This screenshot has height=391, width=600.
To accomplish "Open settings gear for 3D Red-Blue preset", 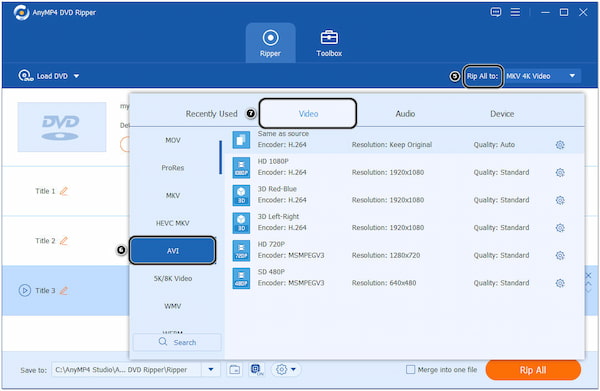I will click(x=560, y=200).
